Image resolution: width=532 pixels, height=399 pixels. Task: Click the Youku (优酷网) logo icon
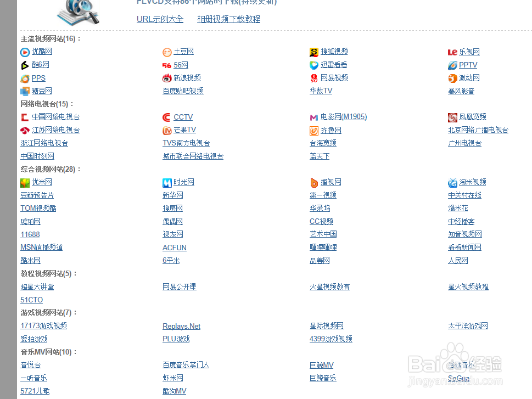25,52
